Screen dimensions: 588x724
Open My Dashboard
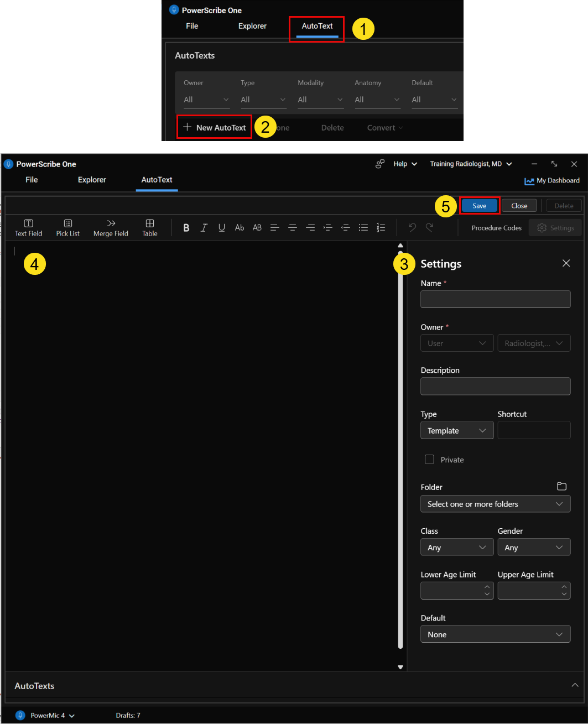pyautogui.click(x=552, y=181)
